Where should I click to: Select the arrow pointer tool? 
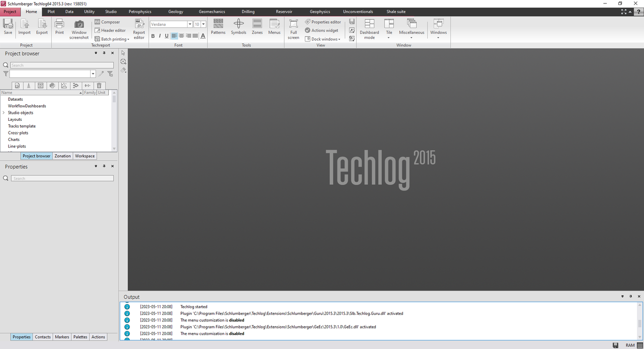(123, 52)
